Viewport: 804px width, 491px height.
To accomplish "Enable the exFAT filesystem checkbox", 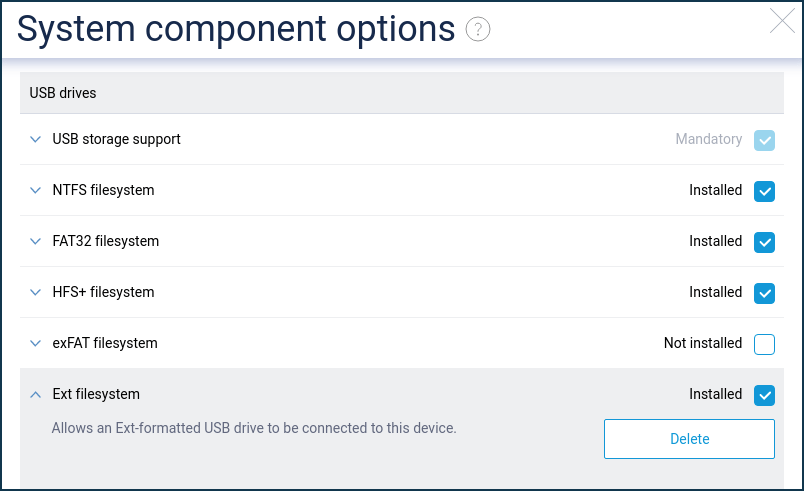I will click(764, 344).
